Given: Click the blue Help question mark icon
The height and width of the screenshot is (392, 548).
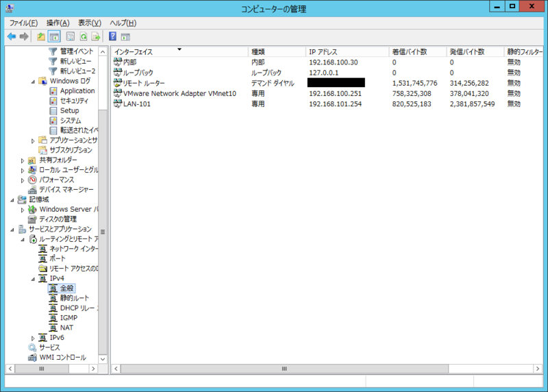Looking at the screenshot, I should click(112, 36).
